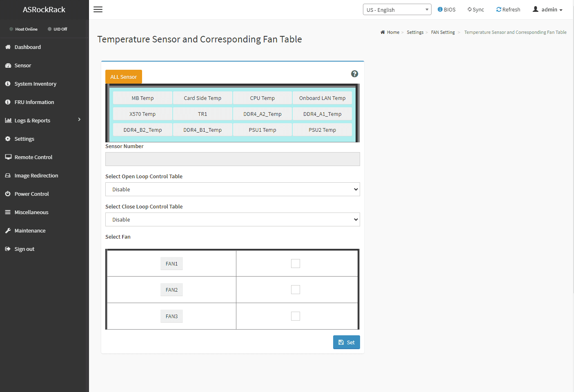
Task: Click the Maintenance wrench icon
Action: click(8, 230)
